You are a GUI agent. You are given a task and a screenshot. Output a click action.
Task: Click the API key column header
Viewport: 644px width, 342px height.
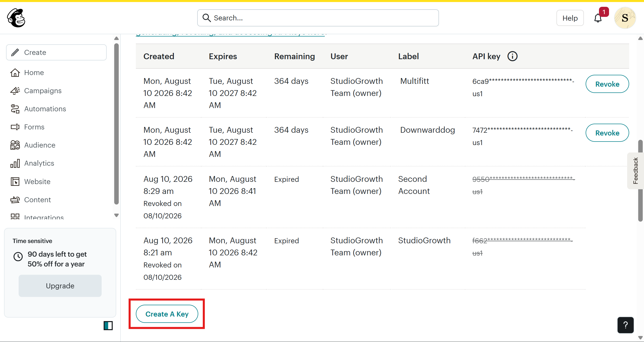point(486,56)
